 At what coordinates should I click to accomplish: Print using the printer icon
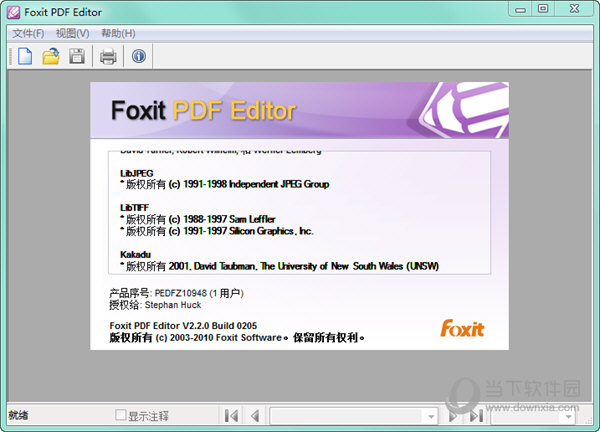pos(108,57)
